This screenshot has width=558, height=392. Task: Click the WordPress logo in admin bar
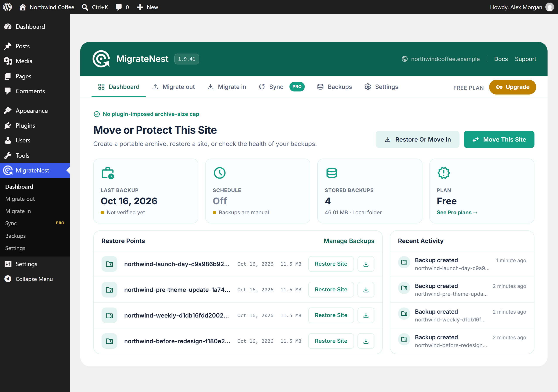click(7, 7)
